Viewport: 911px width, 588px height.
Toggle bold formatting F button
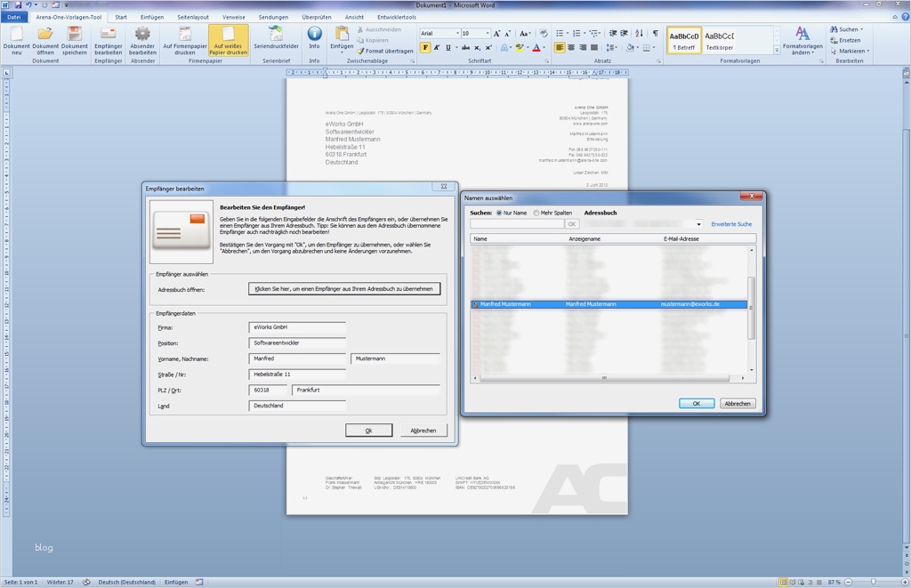(425, 48)
